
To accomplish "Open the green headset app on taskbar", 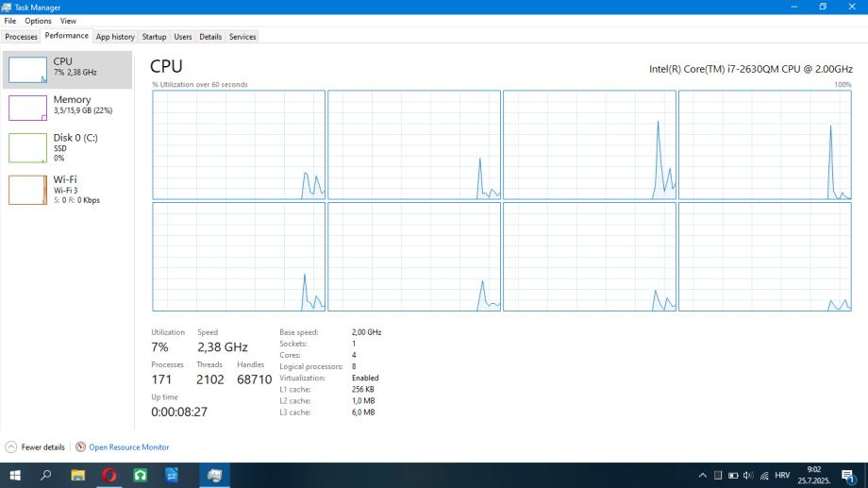I will (x=140, y=476).
